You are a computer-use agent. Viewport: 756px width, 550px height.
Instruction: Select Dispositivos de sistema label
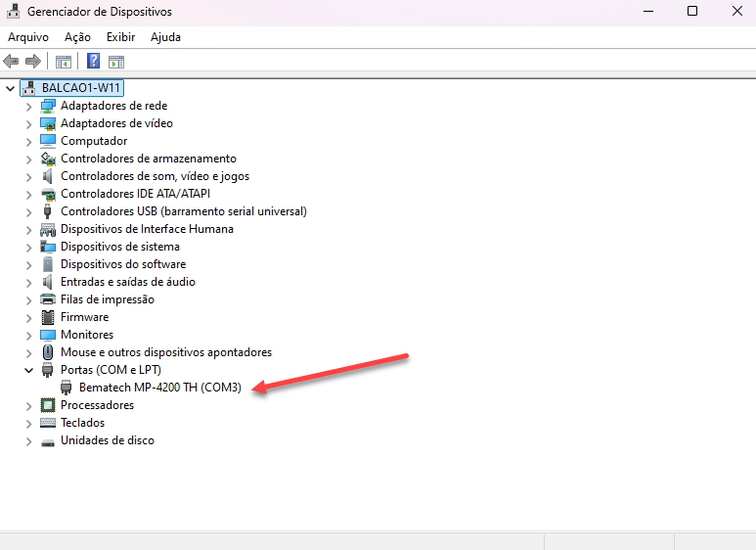(x=120, y=247)
